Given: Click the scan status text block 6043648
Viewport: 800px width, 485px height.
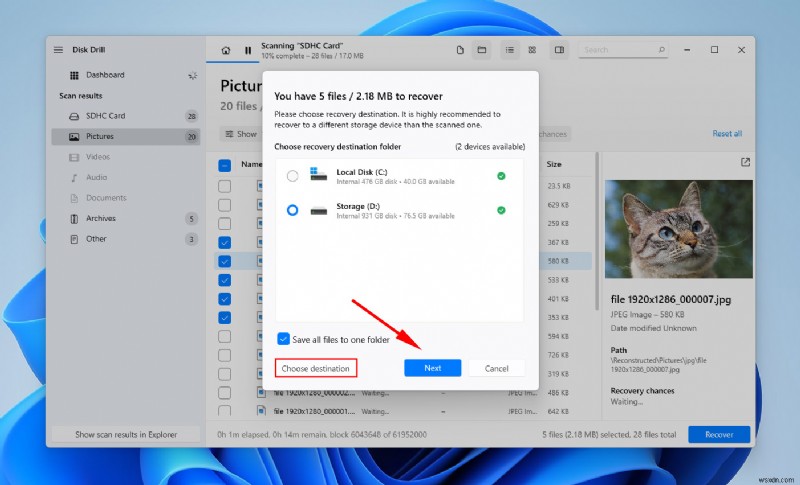Looking at the screenshot, I should tap(322, 435).
